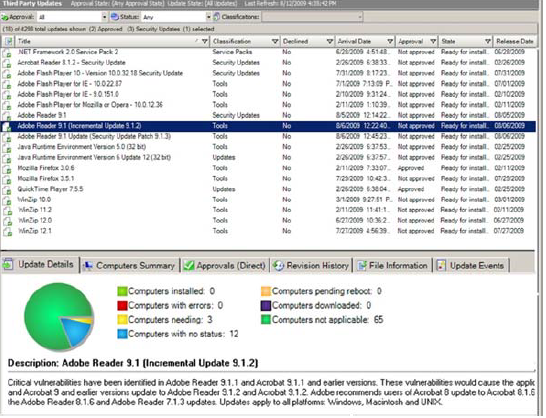Click the green Computers installed swatch

click(122, 291)
